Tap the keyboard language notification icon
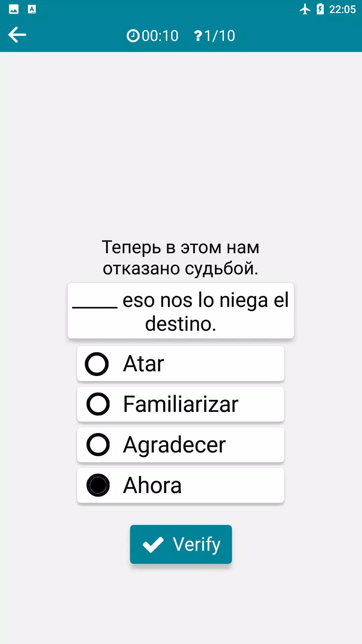 (32, 9)
